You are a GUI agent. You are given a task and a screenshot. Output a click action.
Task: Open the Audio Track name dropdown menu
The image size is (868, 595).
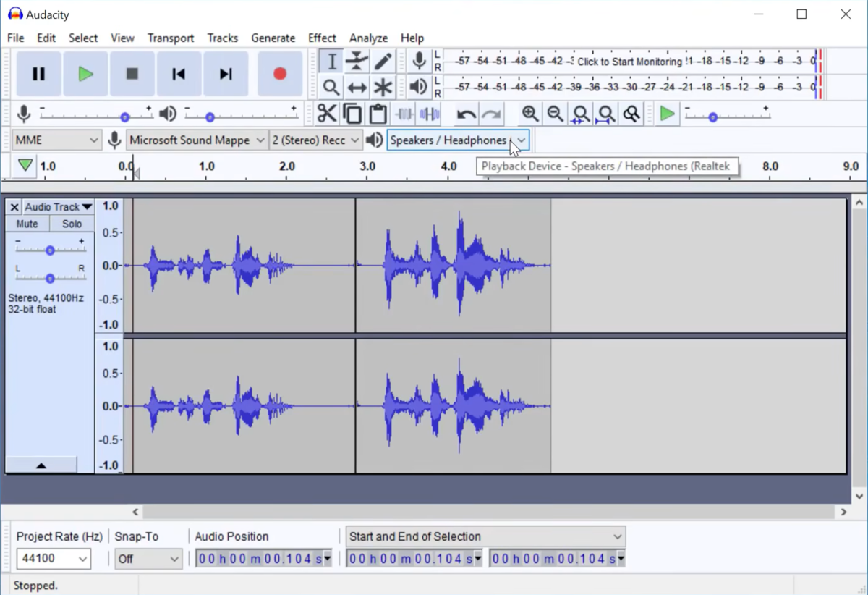coord(59,207)
